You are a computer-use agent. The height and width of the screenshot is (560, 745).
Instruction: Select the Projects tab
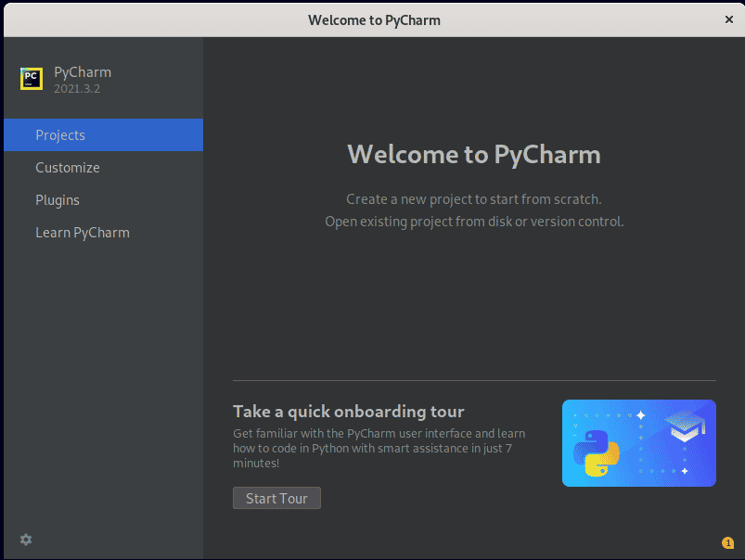pos(104,134)
